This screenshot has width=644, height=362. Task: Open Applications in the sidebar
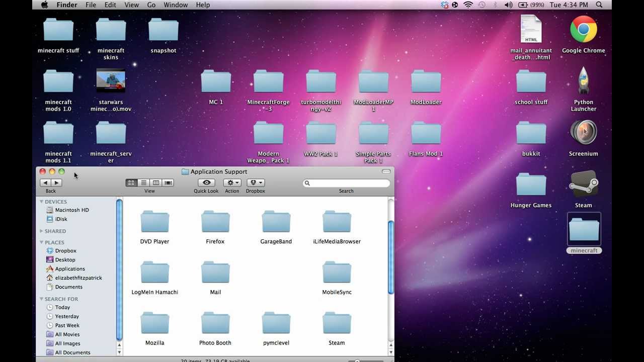[65, 268]
